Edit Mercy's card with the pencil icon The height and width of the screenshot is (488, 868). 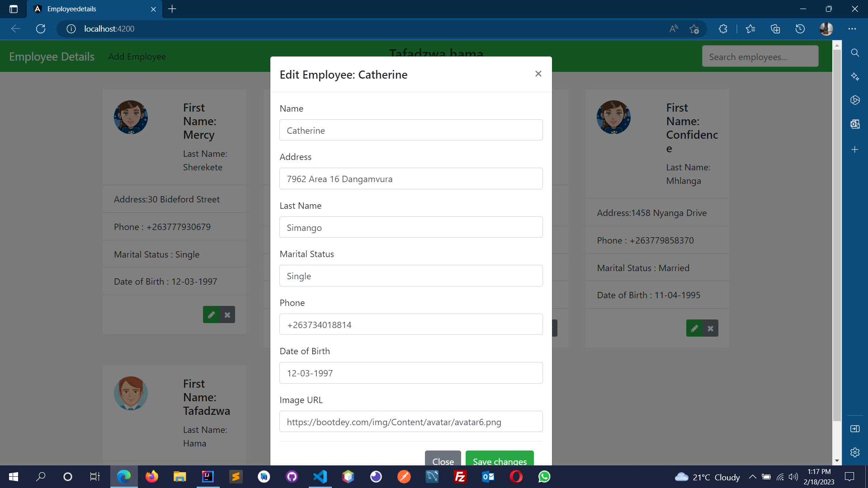pyautogui.click(x=211, y=314)
